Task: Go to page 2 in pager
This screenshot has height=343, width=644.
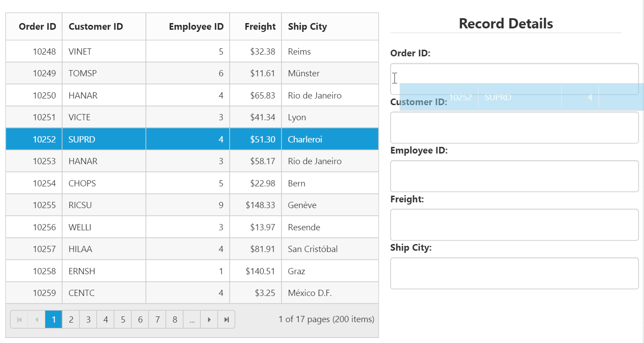Action: coord(71,319)
